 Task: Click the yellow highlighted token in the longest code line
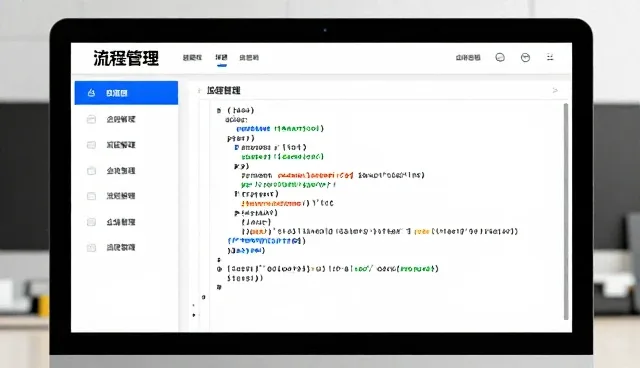click(x=422, y=231)
